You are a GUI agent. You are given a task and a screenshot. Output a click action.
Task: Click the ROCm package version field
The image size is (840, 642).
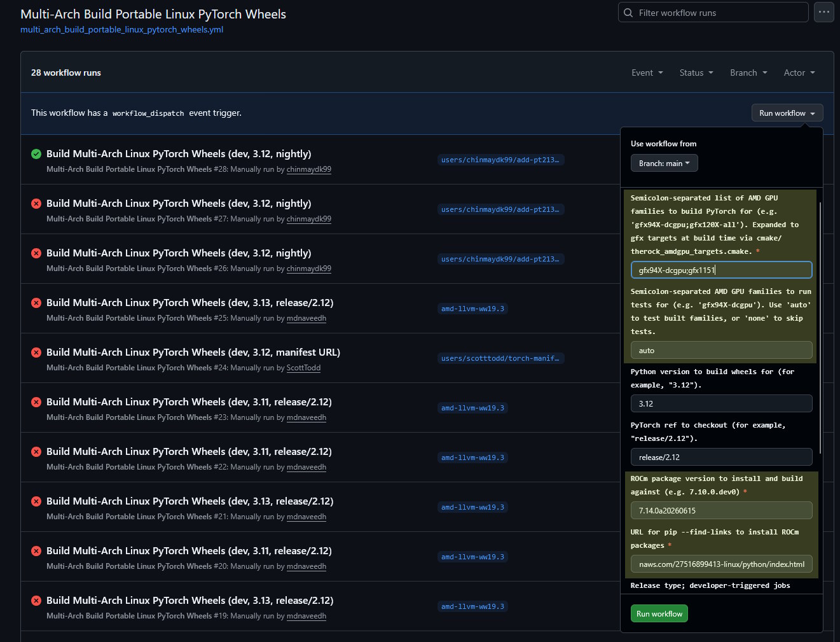(x=721, y=510)
